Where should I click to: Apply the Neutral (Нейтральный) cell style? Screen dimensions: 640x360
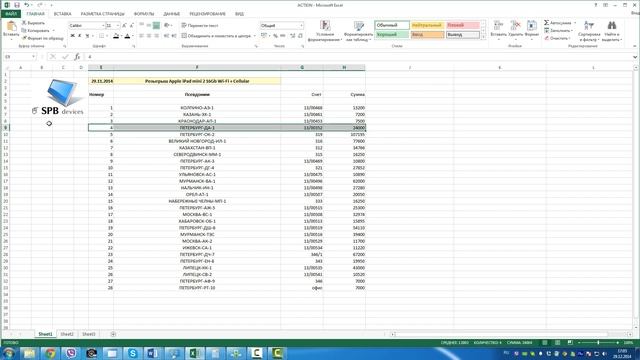coord(427,25)
